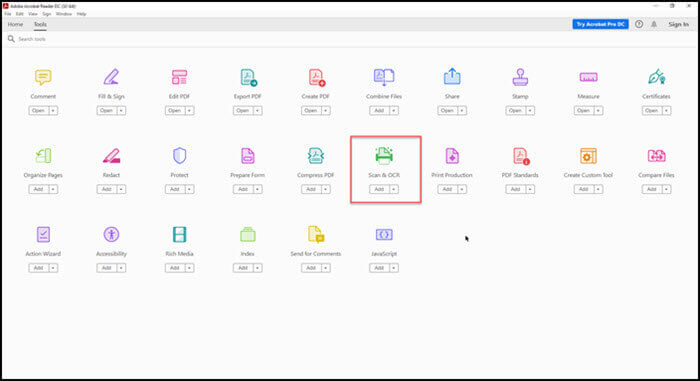Viewport: 700px width, 381px height.
Task: Select the Print Production icon
Action: point(452,156)
